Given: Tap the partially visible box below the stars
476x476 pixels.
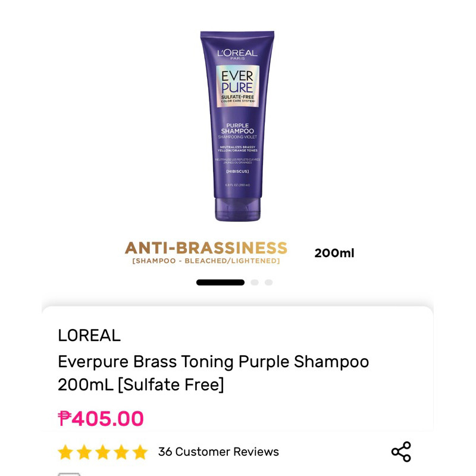Looking at the screenshot, I should (69, 474).
